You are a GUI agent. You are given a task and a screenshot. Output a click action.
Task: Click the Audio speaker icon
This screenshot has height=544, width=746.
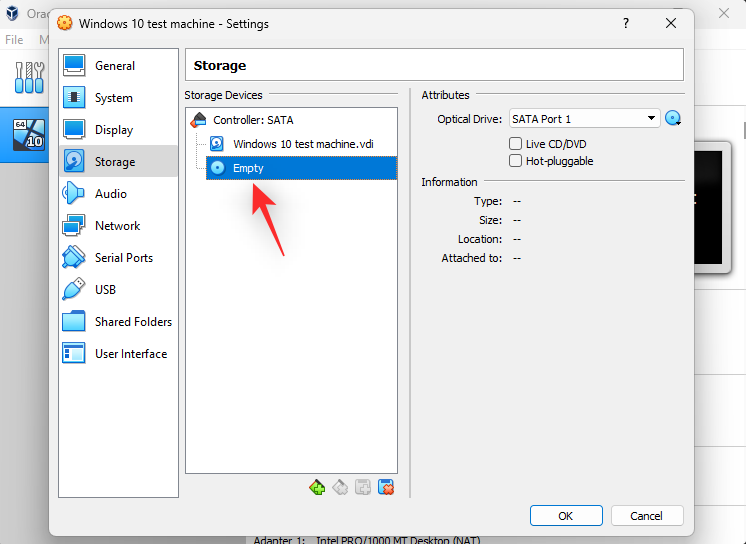click(x=74, y=193)
